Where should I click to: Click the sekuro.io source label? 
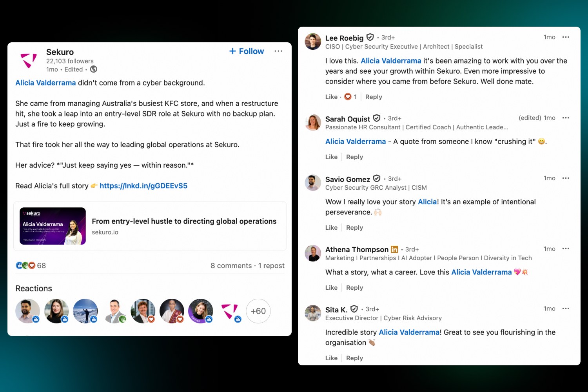105,232
